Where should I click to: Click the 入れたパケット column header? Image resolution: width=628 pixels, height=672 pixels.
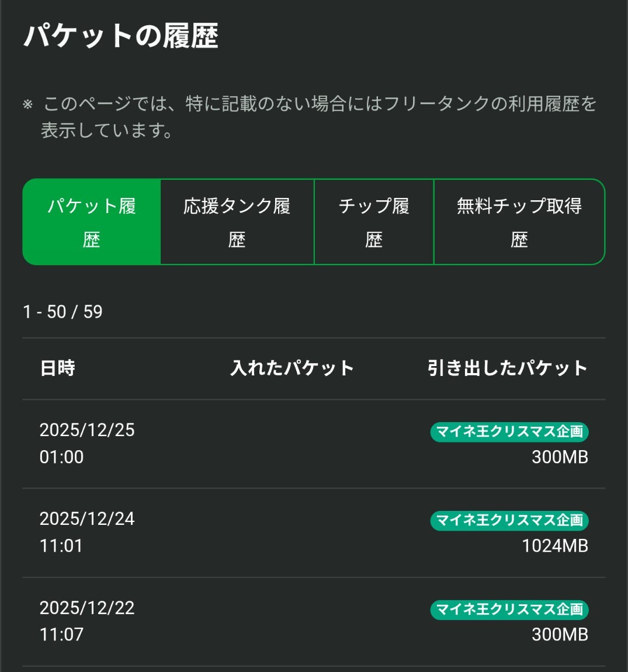(292, 368)
